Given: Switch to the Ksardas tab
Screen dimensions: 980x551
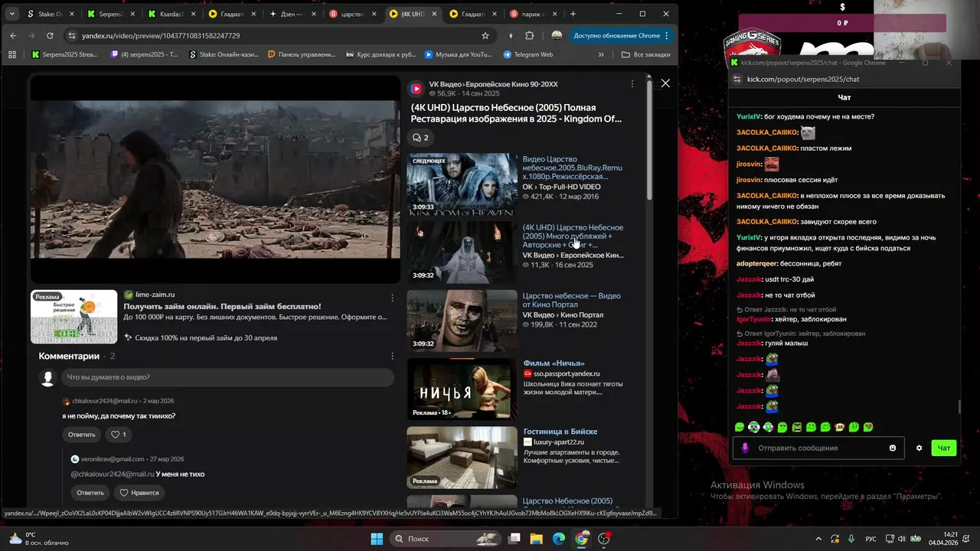Looking at the screenshot, I should point(171,14).
